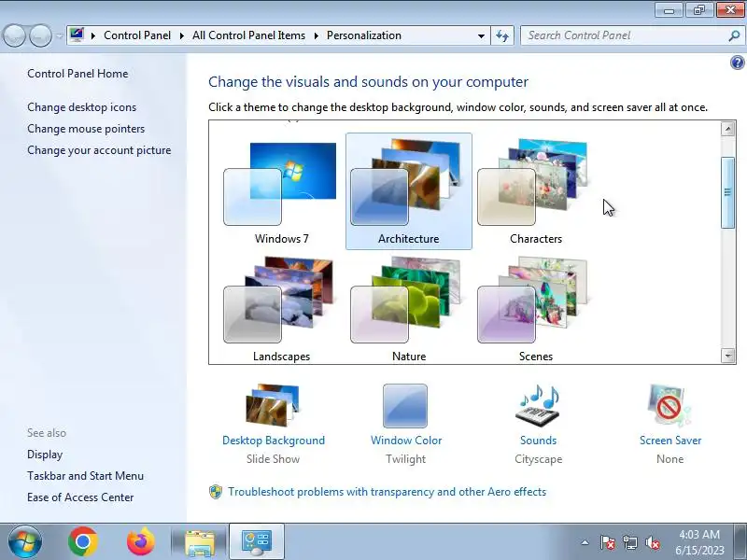The width and height of the screenshot is (747, 560).
Task: Open the recent pages dropdown arrow
Action: 59,35
